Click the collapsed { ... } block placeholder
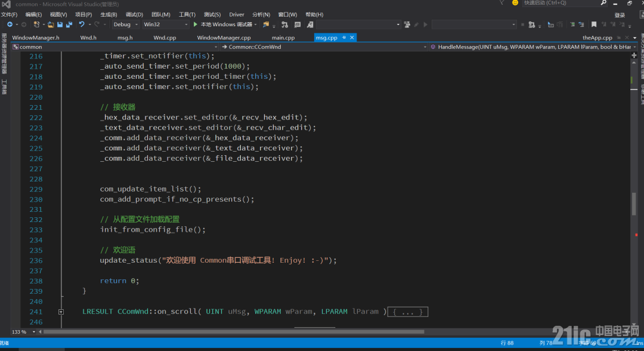644x351 pixels. [408, 312]
